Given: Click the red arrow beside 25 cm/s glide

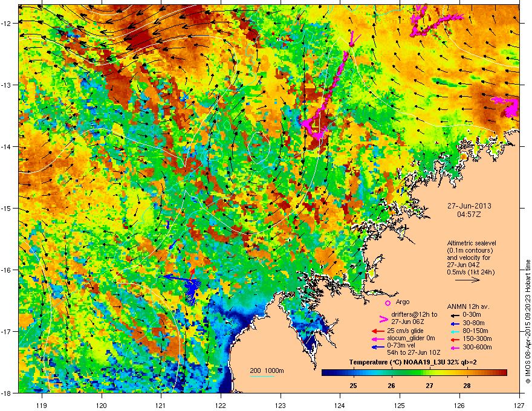Looking at the screenshot, I should [x=378, y=331].
